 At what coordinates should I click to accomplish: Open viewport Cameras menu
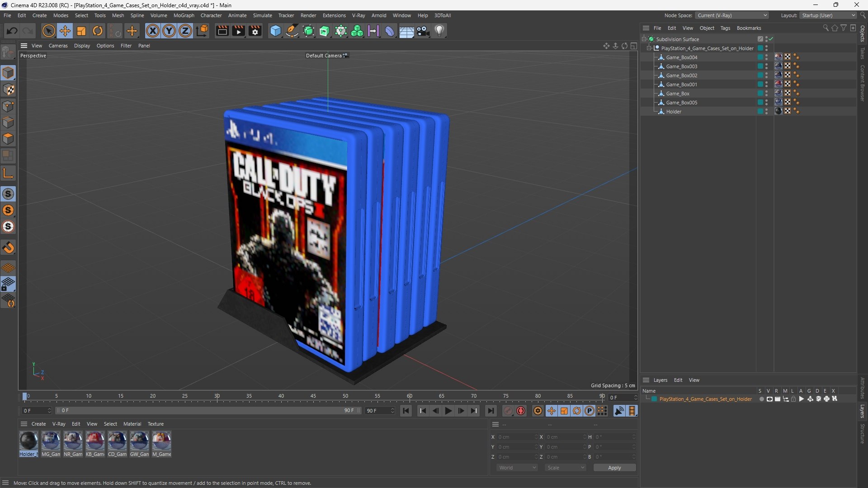pos(58,46)
